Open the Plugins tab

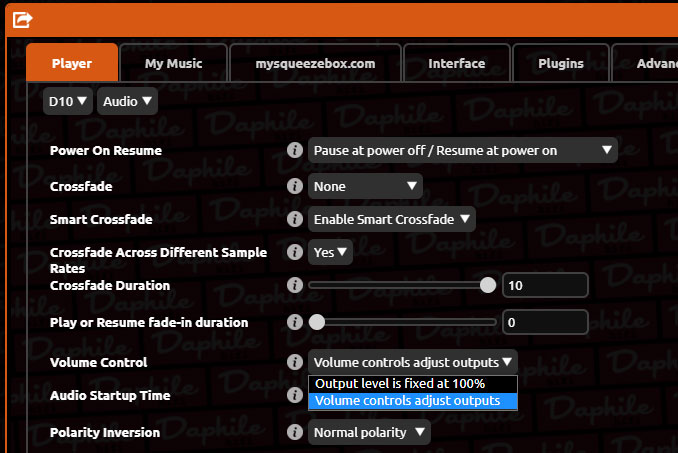(x=560, y=63)
